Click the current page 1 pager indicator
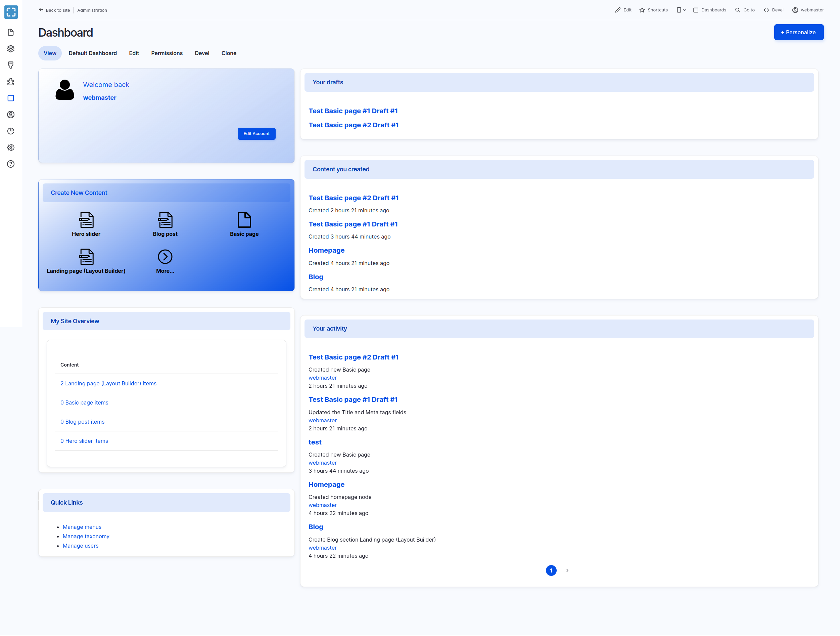Screen dimensions: 840x636 point(551,570)
